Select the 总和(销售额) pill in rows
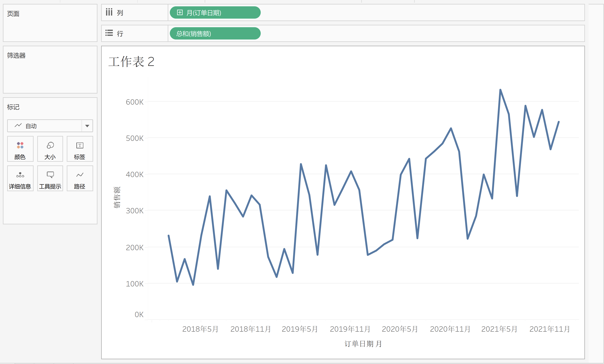Viewport: 604px width, 364px height. tap(215, 33)
